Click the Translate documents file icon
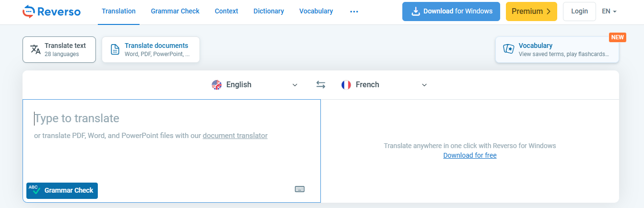This screenshot has width=644, height=208. [x=115, y=49]
